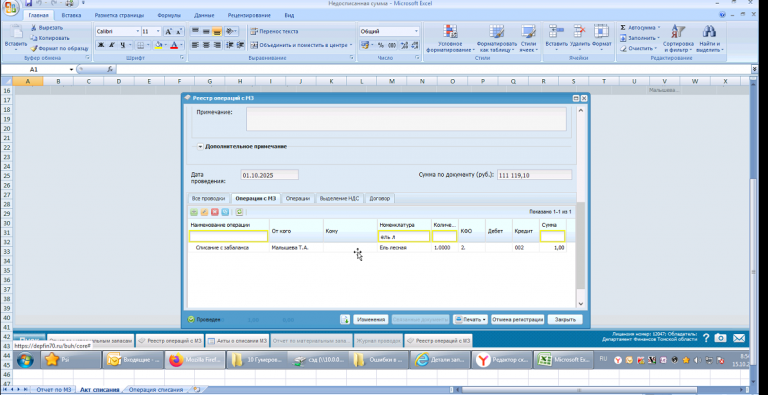Image resolution: width=768 pixels, height=395 pixels.
Task: Decrease font size with the small A icon
Action: pos(179,31)
